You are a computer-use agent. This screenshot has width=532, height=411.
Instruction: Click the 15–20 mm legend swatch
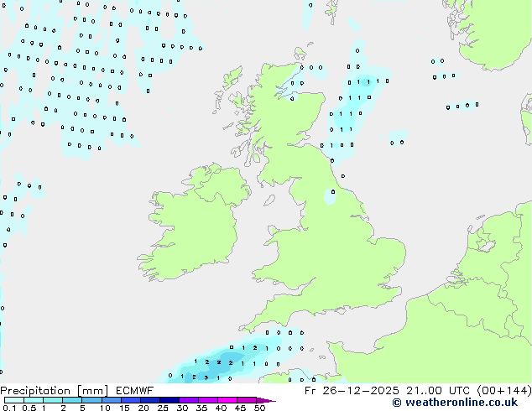pos(131,400)
